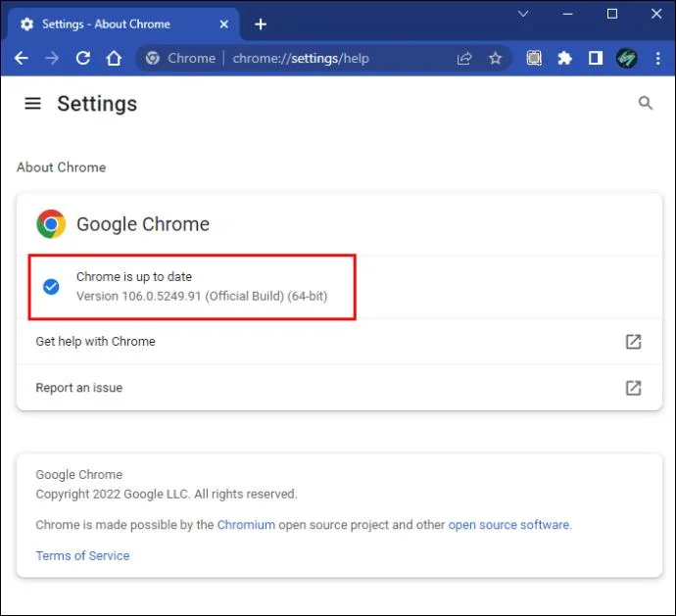
Task: Reload the page with the refresh icon
Action: 83,59
